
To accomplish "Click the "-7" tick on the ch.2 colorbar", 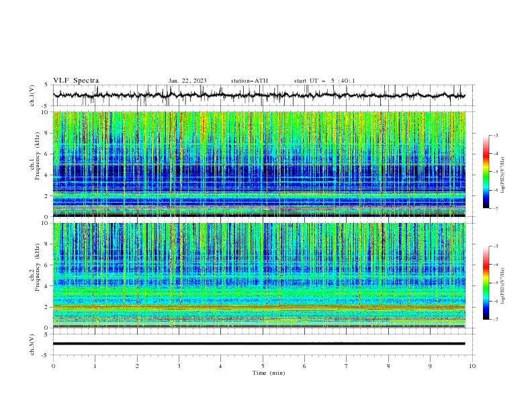I will 495,320.
